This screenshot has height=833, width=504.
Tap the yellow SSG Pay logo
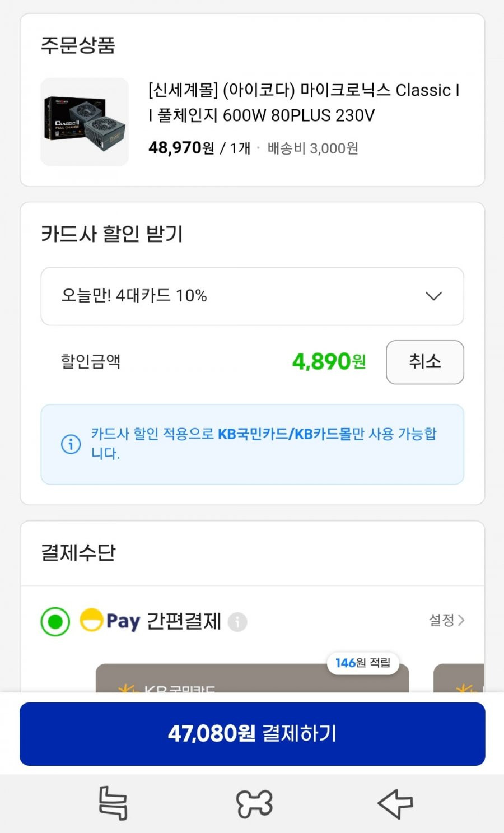coord(110,621)
